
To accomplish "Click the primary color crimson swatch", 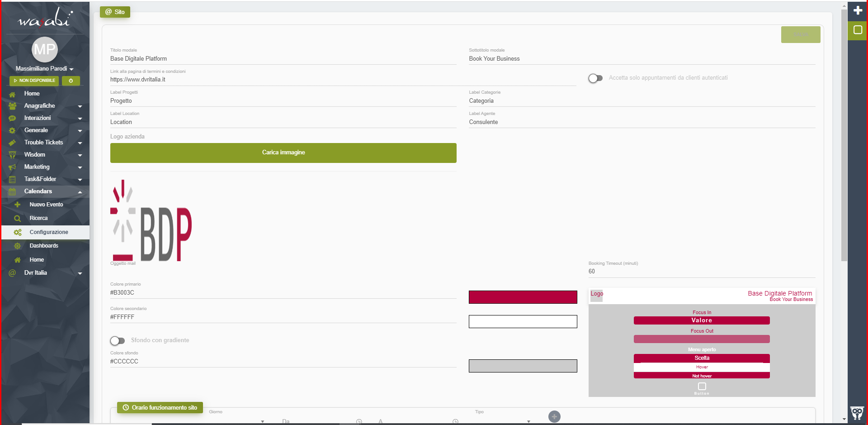I will point(523,297).
